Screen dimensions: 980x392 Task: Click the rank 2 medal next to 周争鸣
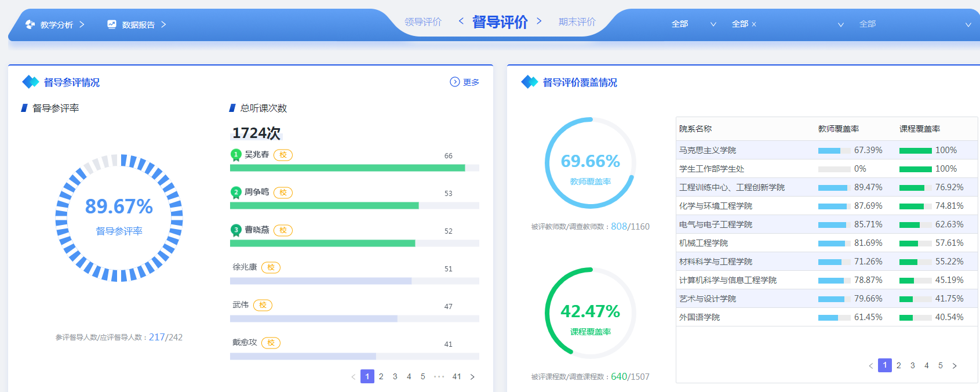tap(236, 193)
